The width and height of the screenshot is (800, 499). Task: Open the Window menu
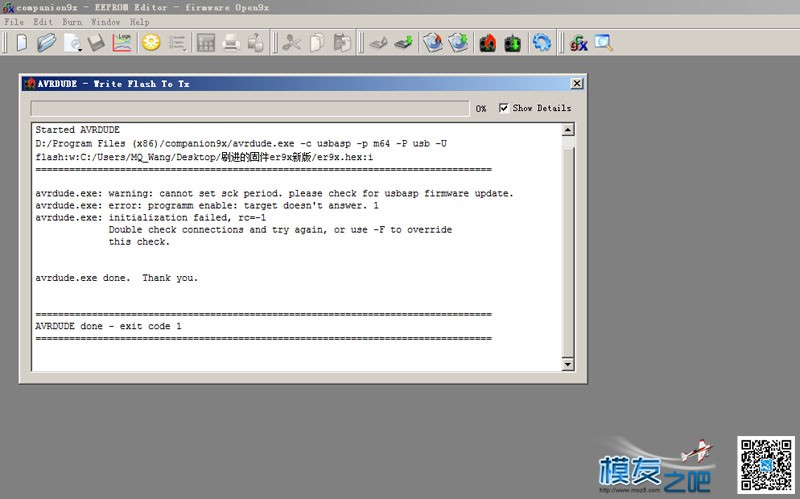[x=106, y=22]
